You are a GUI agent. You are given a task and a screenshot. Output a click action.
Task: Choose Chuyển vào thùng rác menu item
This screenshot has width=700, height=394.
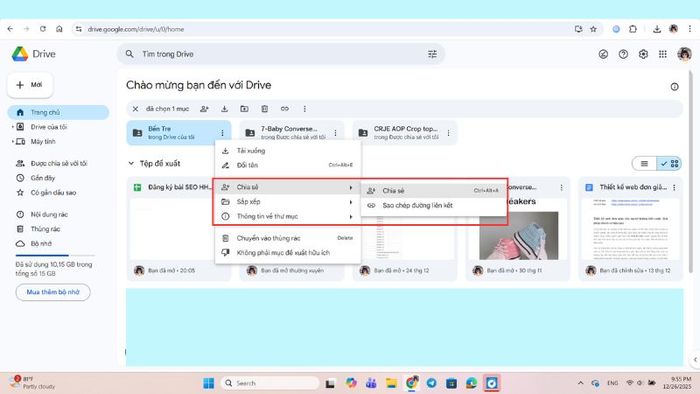[288, 238]
